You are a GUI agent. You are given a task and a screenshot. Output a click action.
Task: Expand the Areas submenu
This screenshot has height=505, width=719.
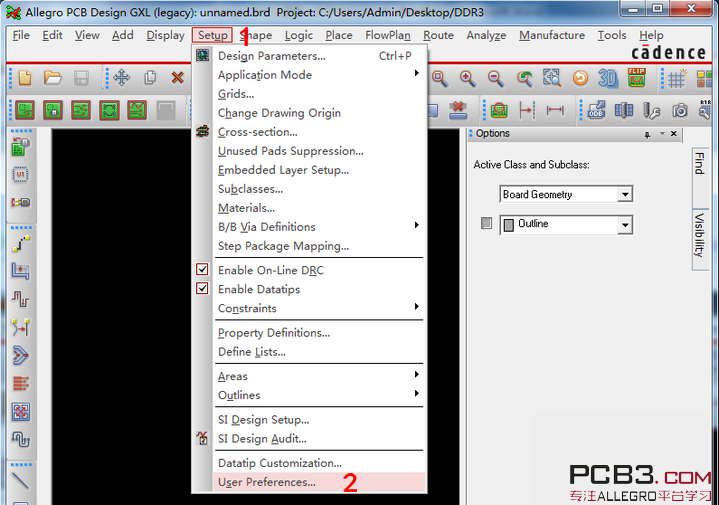coord(416,374)
